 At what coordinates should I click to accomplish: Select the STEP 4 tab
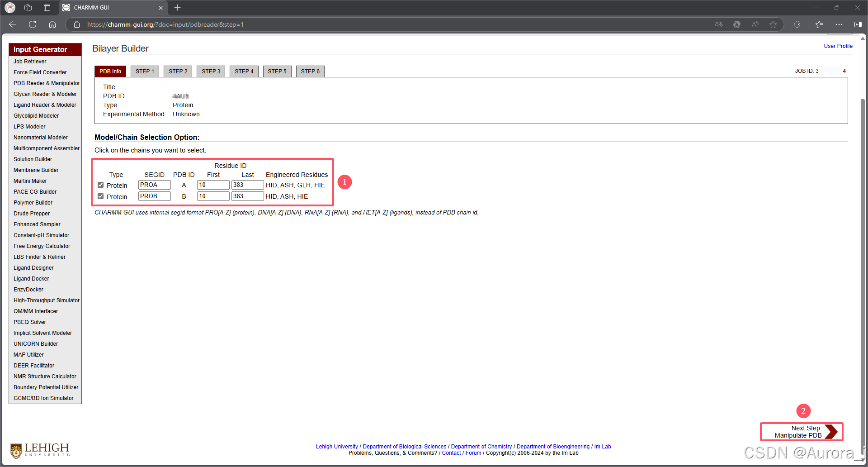tap(244, 71)
